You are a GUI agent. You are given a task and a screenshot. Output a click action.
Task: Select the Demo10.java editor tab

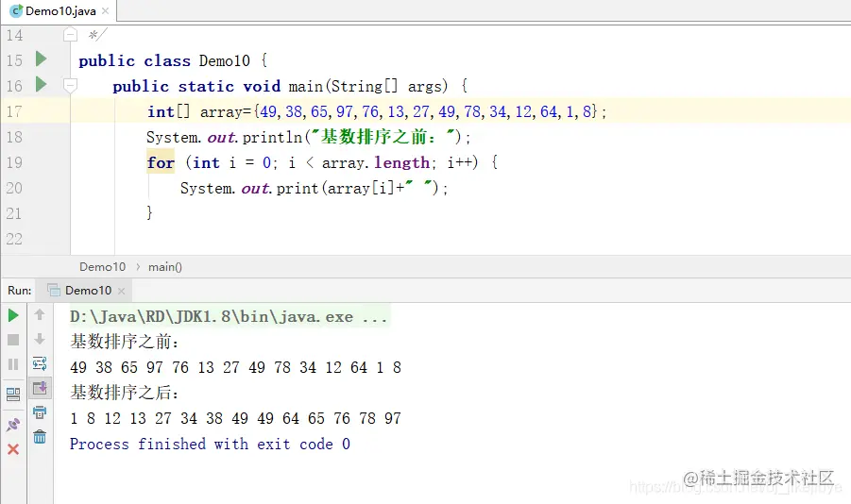pos(60,10)
